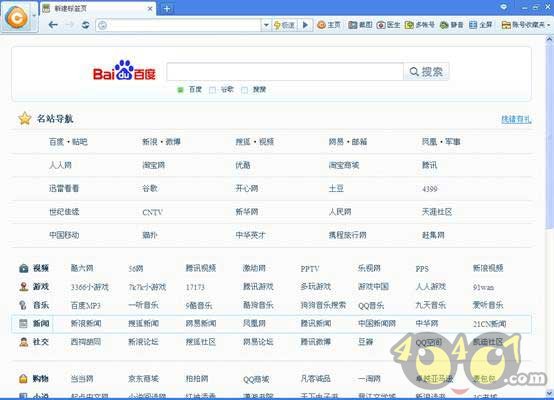The width and height of the screenshot is (554, 400).
Task: Open the 腾讯 link in 名站导航
Action: (x=430, y=165)
